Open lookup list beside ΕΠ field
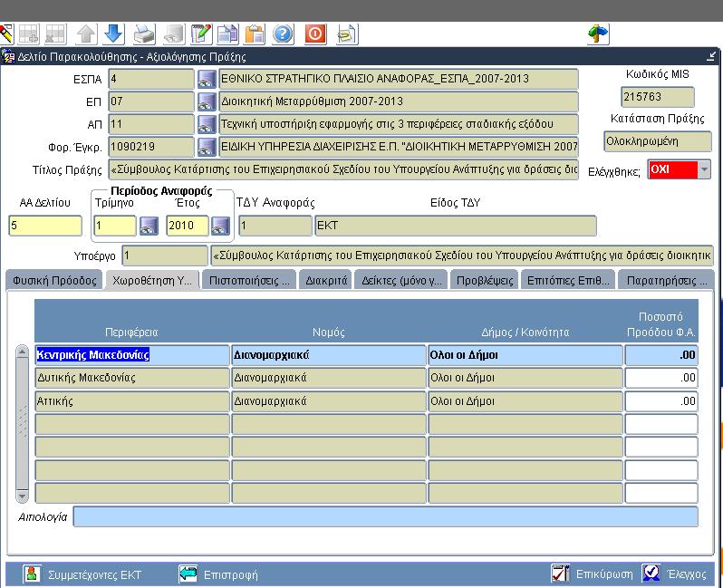The height and width of the screenshot is (588, 723). 207,101
